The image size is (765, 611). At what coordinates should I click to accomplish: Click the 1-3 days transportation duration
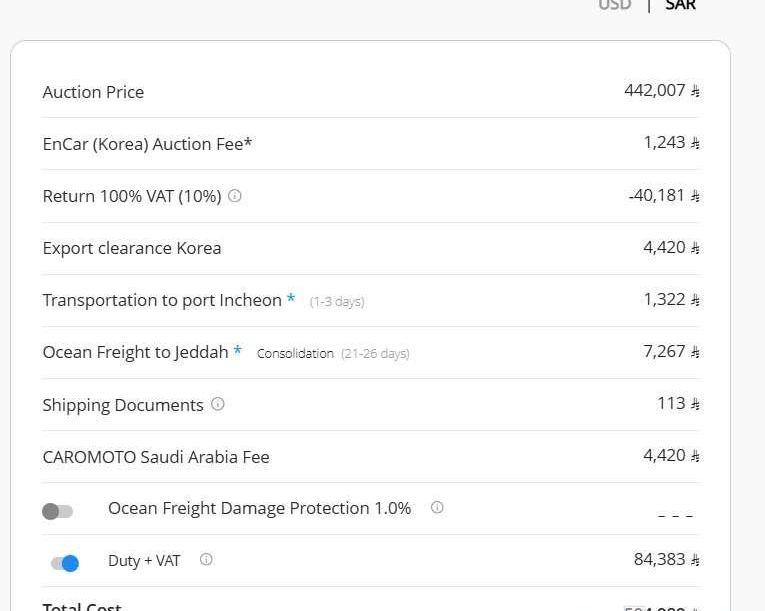point(337,302)
